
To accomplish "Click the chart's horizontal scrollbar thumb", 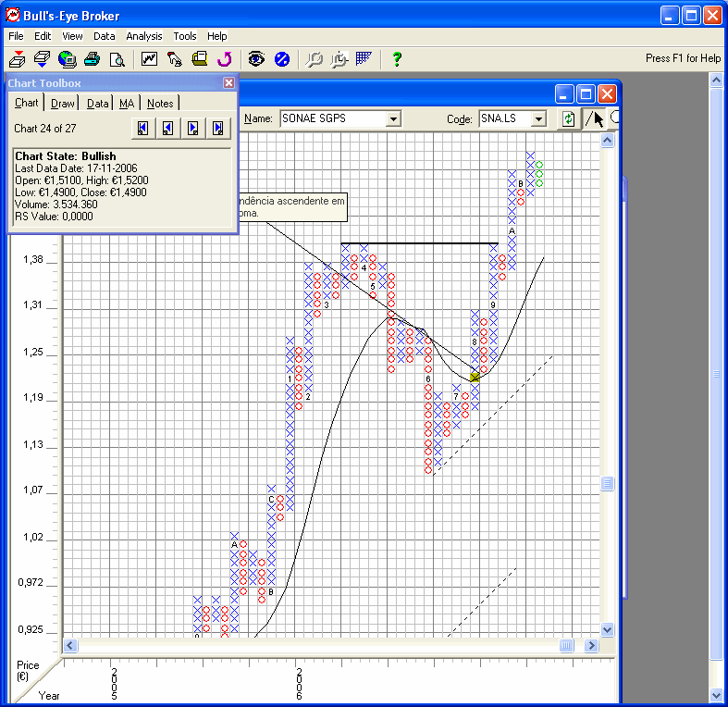I will pyautogui.click(x=566, y=646).
